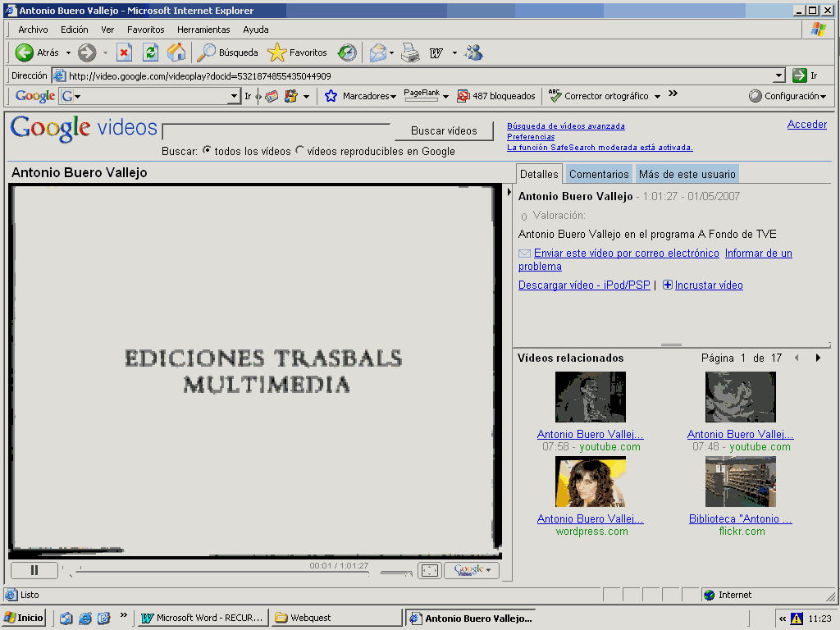Select 'todos los vídeos' radio button
The width and height of the screenshot is (840, 630).
click(x=207, y=151)
